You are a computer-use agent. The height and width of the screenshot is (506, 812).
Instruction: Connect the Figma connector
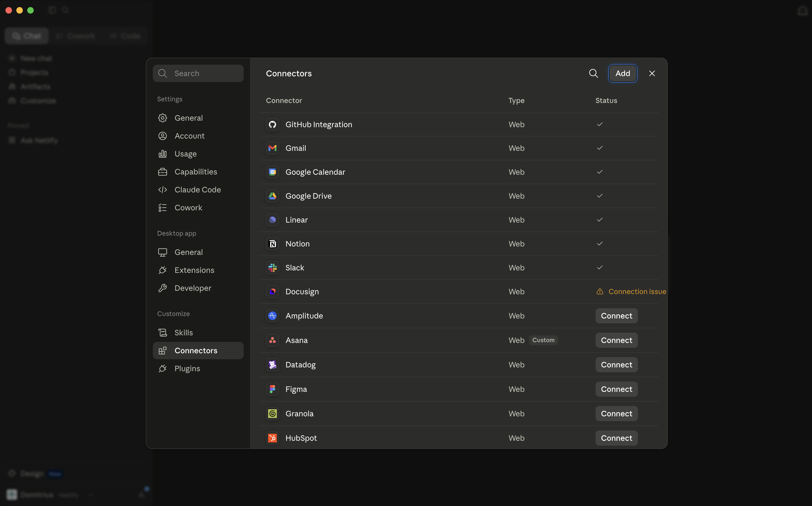616,389
